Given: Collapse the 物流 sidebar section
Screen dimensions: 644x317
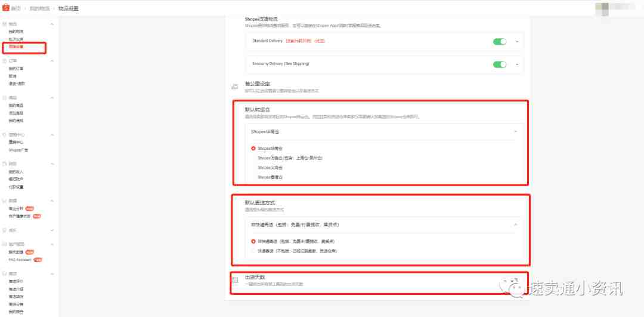Looking at the screenshot, I should point(52,24).
